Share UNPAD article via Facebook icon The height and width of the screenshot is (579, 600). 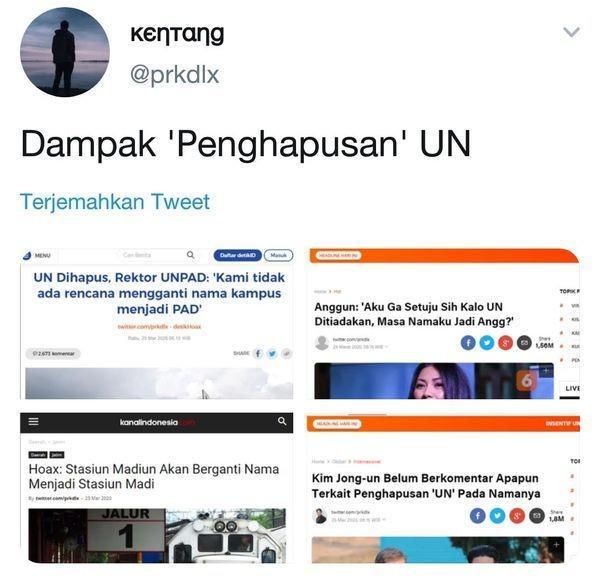pos(258,354)
